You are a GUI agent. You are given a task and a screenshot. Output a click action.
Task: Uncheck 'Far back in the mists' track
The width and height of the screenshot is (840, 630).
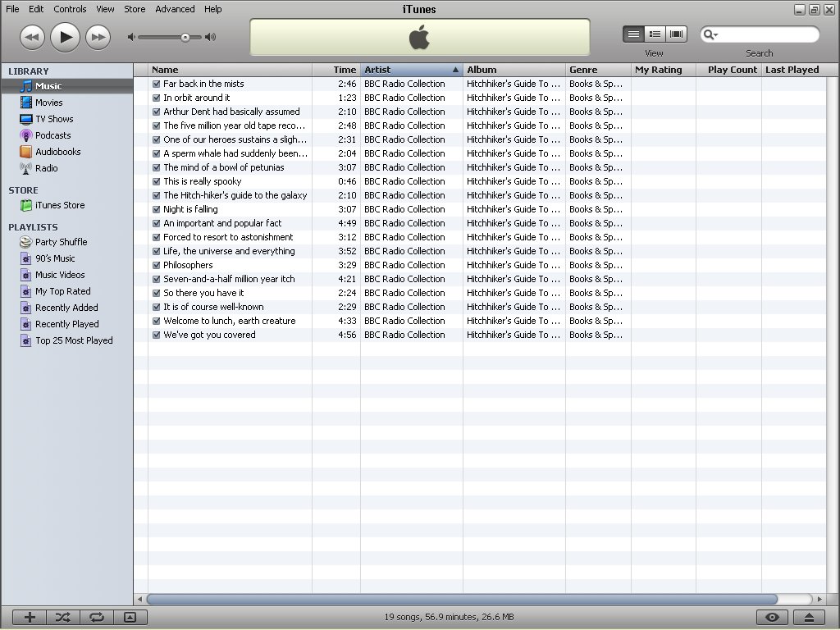[x=157, y=84]
